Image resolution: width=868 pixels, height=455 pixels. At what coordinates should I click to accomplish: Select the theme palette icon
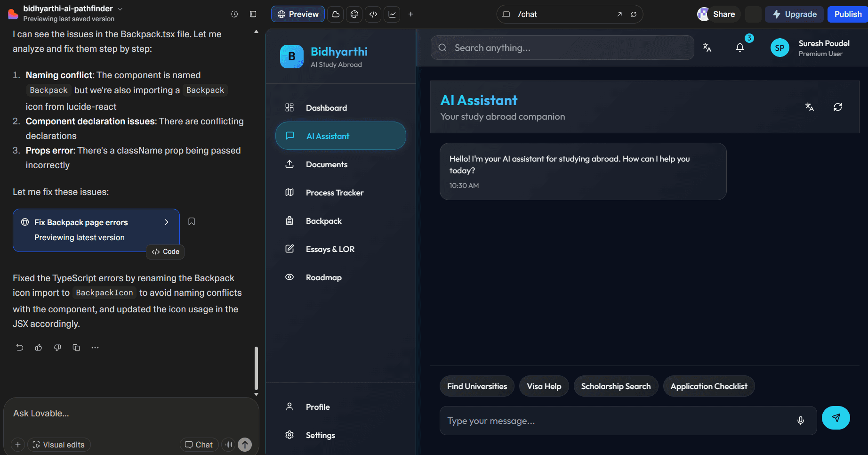[x=354, y=14]
